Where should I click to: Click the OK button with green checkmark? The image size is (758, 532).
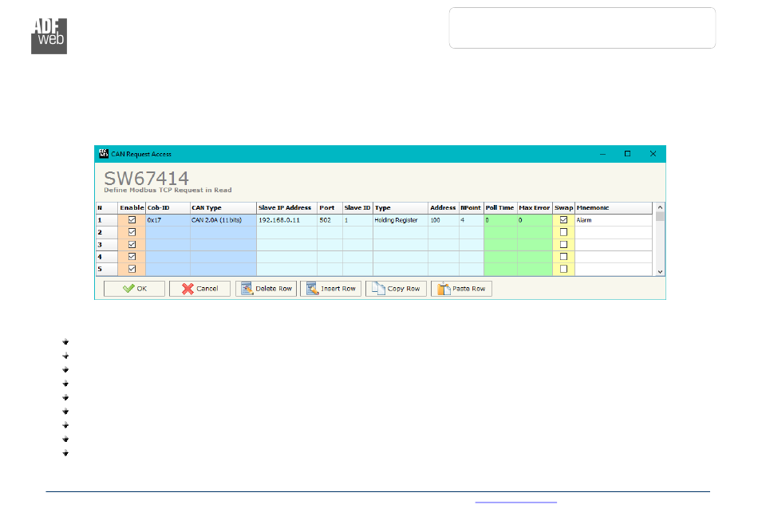(134, 289)
